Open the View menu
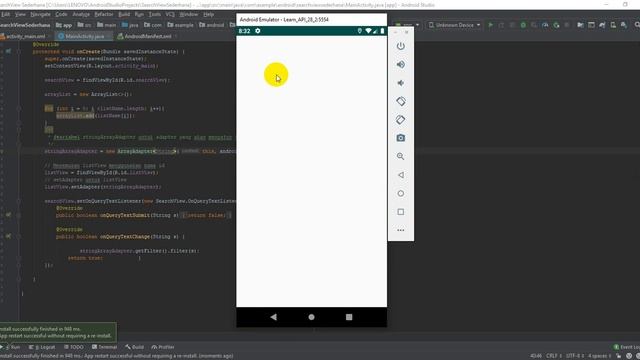The image size is (640, 360). click(20, 14)
